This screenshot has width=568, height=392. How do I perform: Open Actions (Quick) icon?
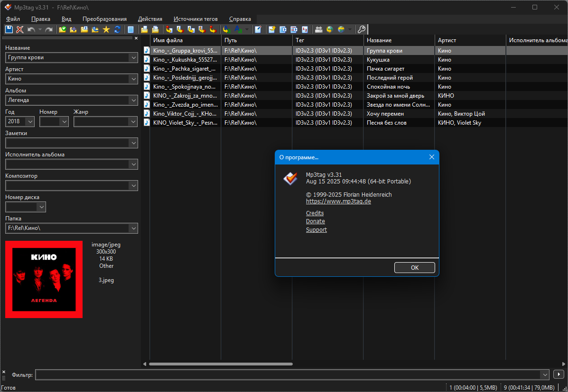tap(238, 30)
